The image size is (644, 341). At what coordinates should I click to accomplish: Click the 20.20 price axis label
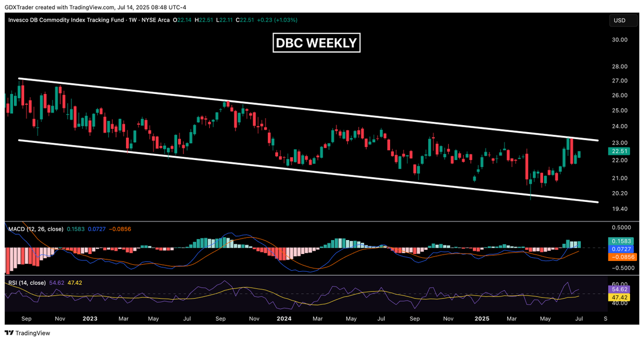620,193
